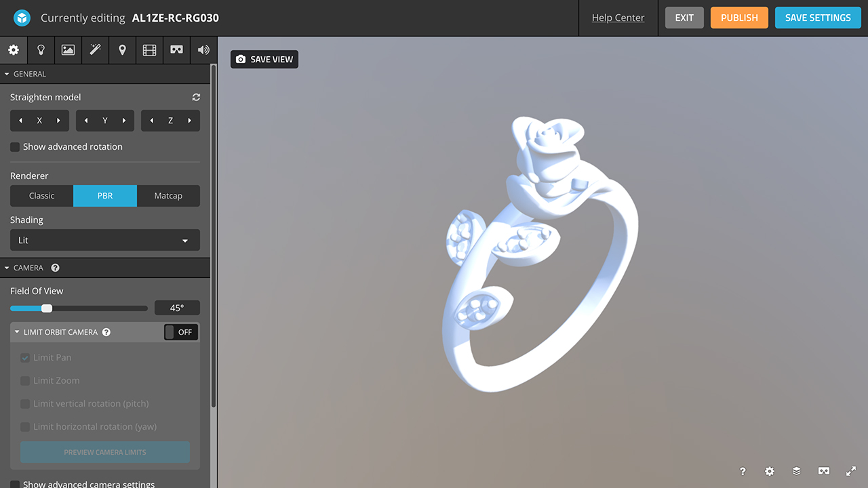Open the Sound speaker tab
The image size is (868, 488).
click(203, 50)
